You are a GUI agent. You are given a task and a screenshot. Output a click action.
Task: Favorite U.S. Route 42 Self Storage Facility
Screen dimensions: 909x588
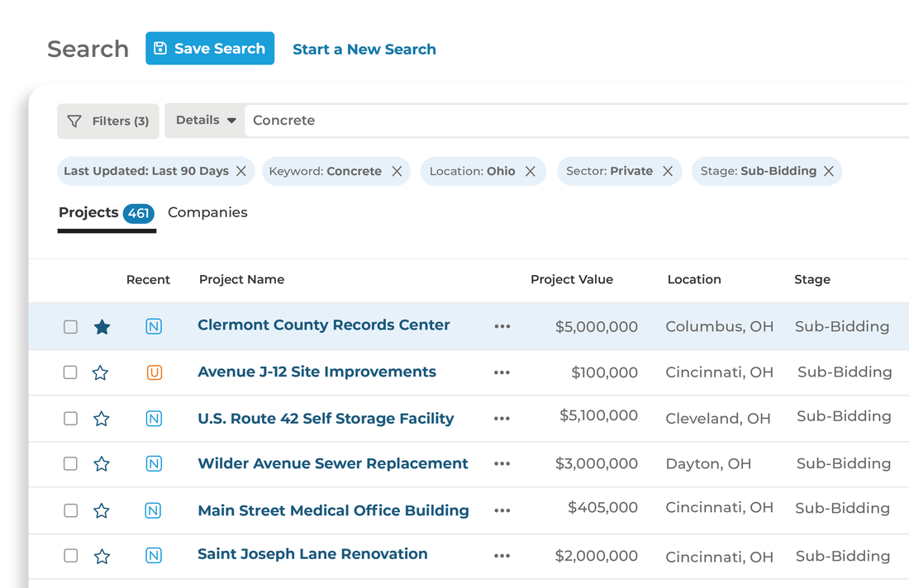[102, 418]
